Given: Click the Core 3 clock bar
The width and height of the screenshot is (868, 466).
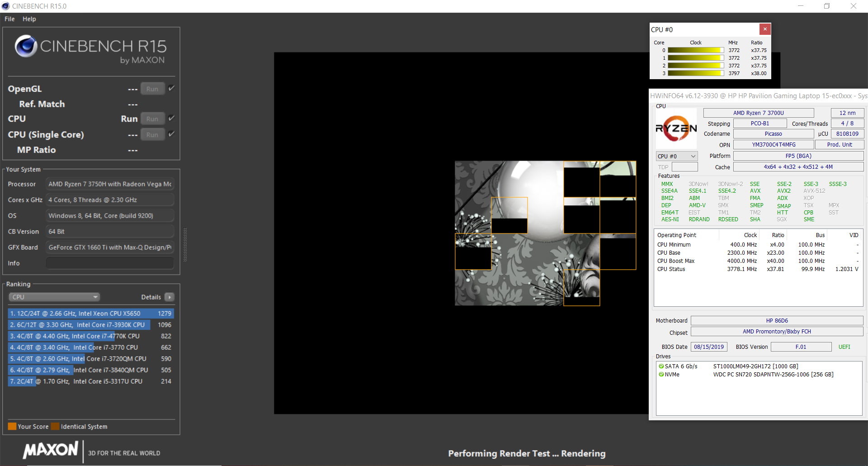Looking at the screenshot, I should coord(696,73).
